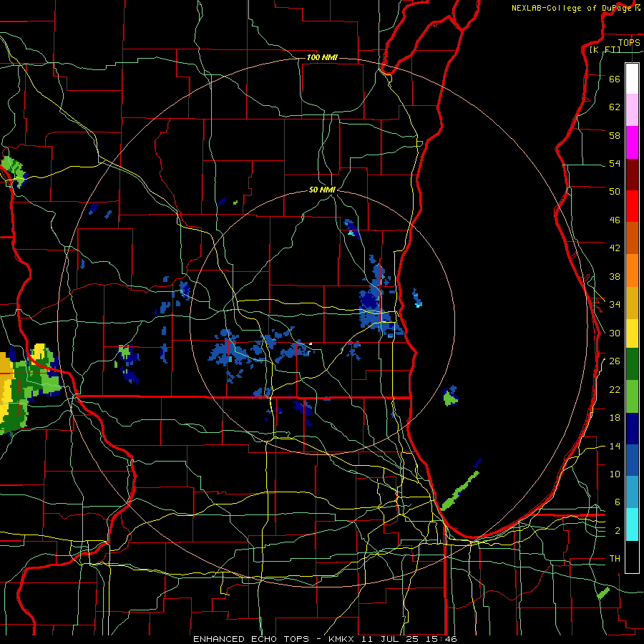The height and width of the screenshot is (644, 644).
Task: Select the [K FT] units label
Action: [x=605, y=49]
